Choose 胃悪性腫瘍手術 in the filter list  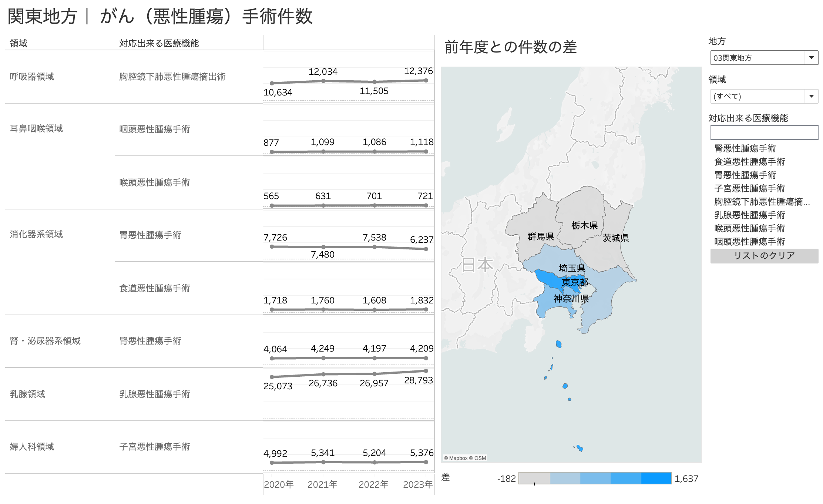(x=745, y=175)
